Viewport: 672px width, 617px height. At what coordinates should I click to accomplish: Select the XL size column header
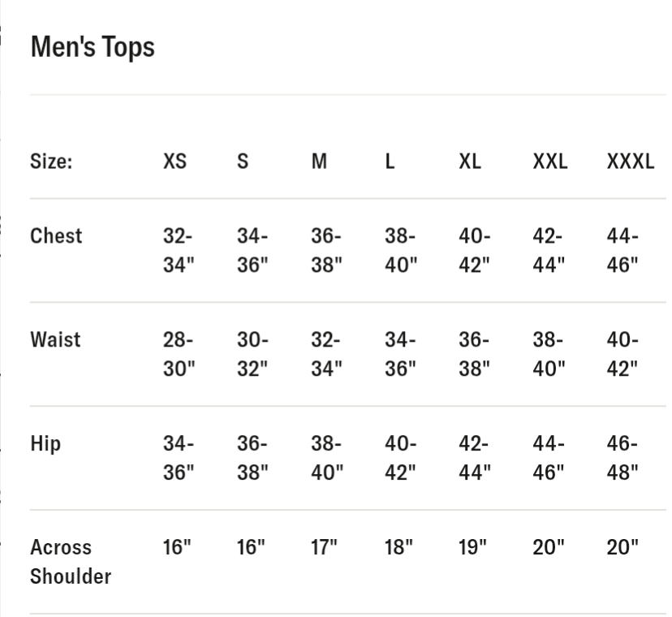[x=470, y=162]
